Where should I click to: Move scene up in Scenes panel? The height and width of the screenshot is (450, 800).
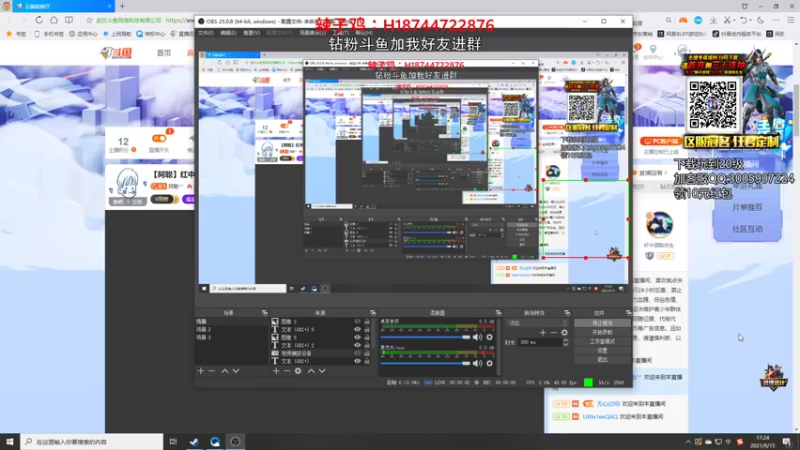(x=224, y=371)
